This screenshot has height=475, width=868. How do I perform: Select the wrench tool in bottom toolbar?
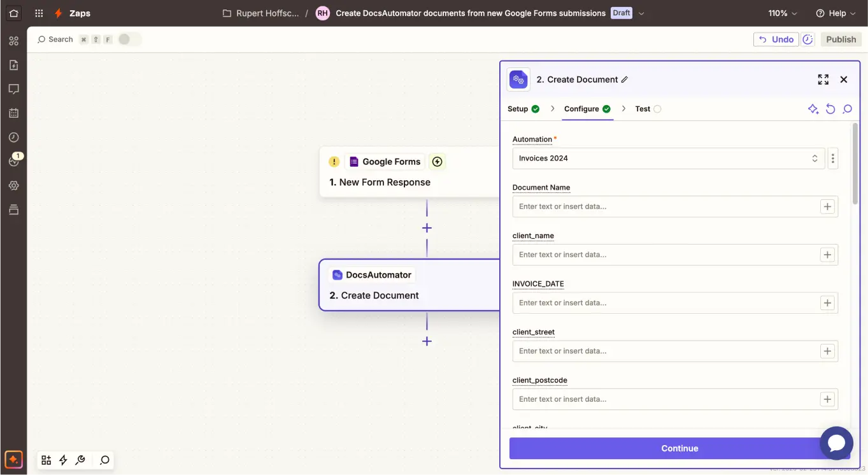pyautogui.click(x=80, y=459)
